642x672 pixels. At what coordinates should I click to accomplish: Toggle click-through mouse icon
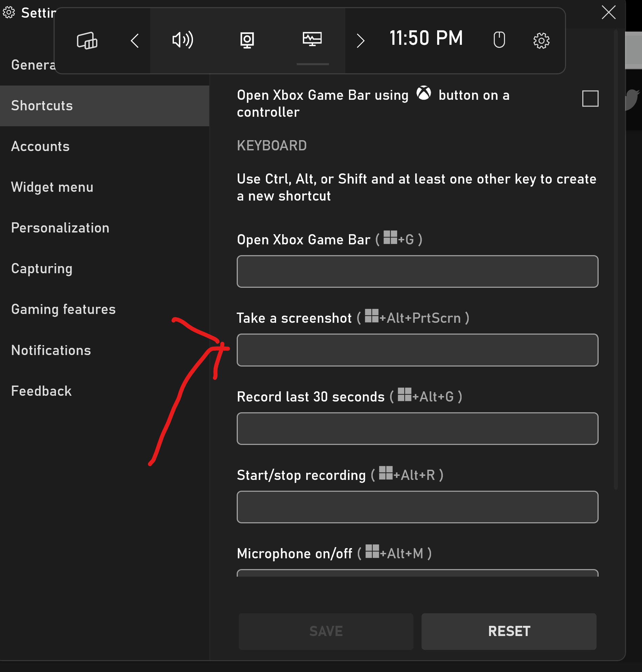[x=499, y=40]
